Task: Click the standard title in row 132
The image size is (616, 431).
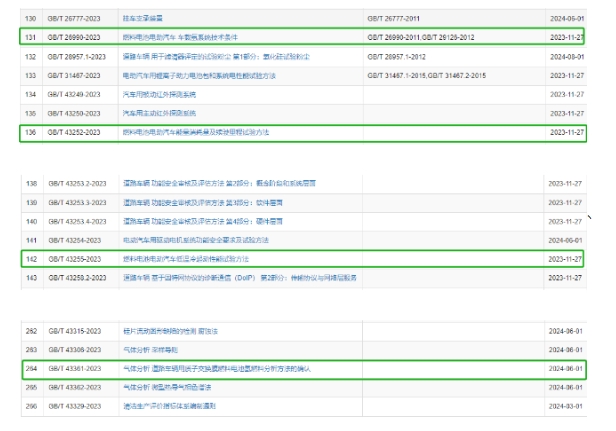Action: click(x=195, y=55)
